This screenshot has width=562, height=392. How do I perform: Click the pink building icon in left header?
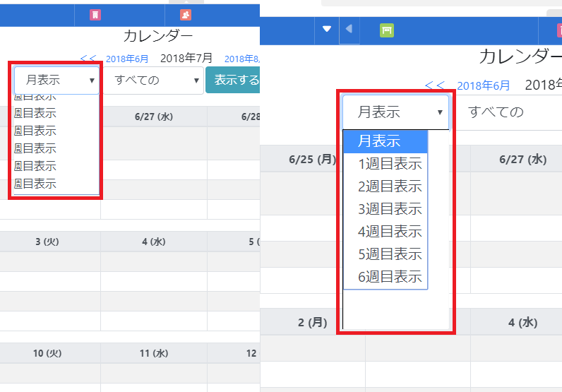click(95, 15)
